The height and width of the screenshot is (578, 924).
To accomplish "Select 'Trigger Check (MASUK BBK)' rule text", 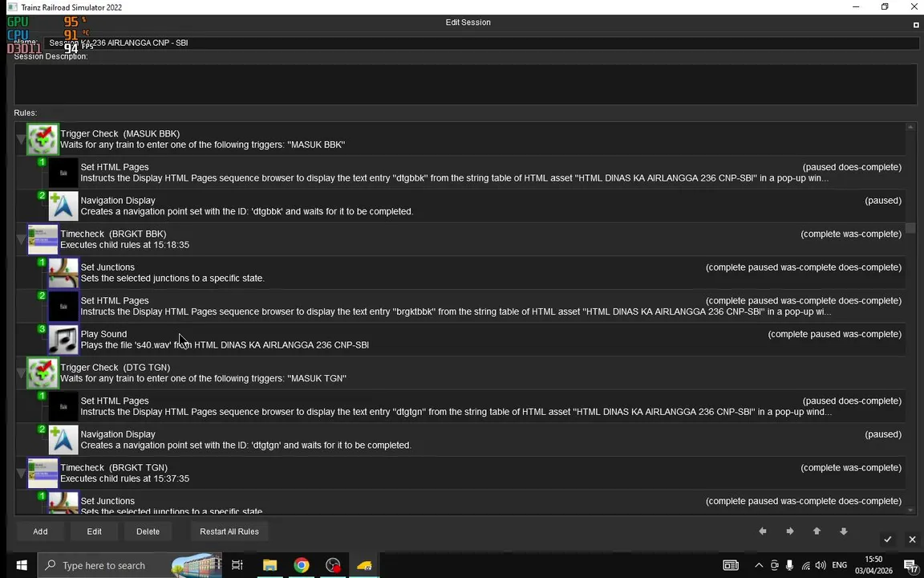I will 120,134.
